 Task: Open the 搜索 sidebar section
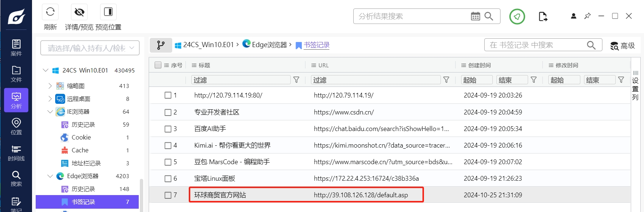pos(16,179)
